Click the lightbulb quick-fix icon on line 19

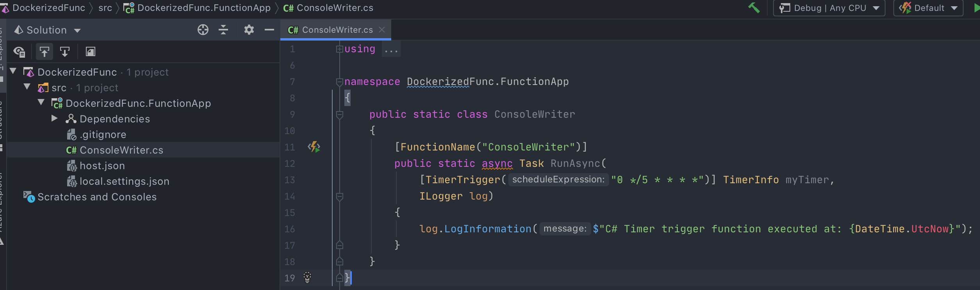point(307,277)
